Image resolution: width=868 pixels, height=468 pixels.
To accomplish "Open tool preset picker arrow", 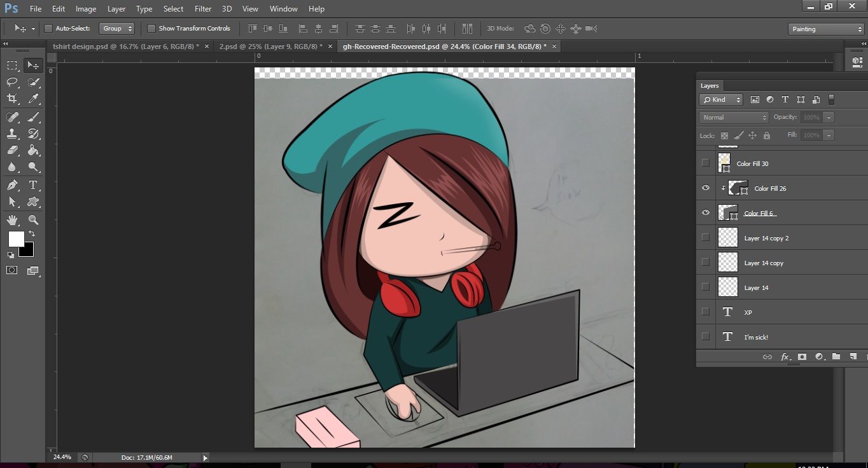I will 33,29.
